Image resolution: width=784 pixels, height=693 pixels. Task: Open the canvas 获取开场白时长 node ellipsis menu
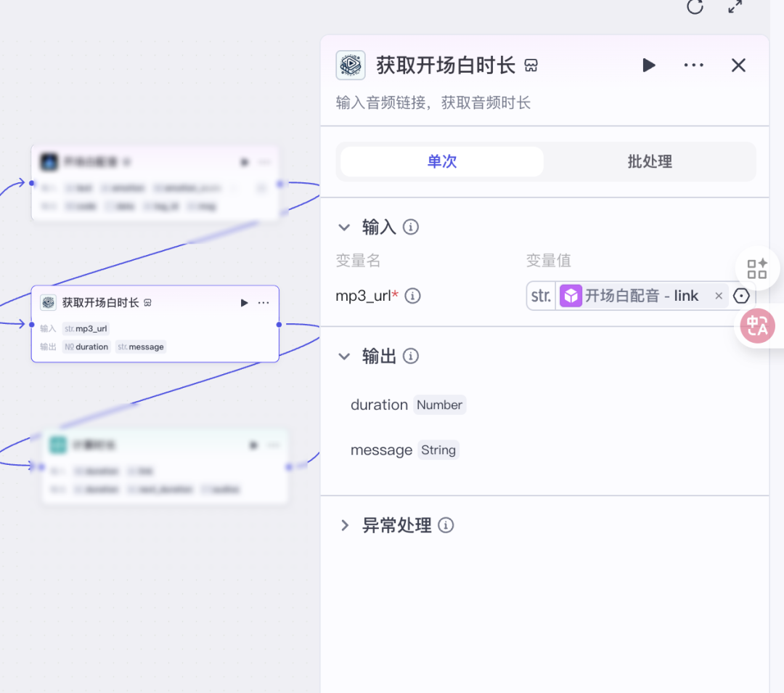tap(264, 303)
